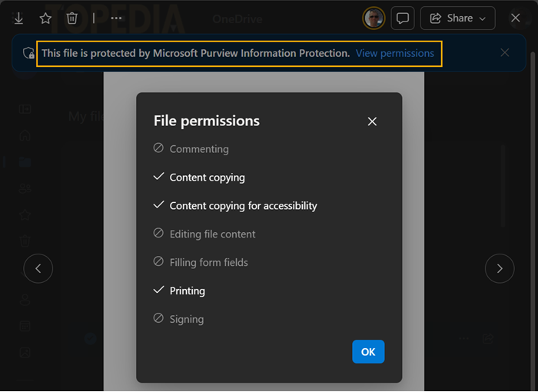Click the Content copying permission

coord(199,177)
